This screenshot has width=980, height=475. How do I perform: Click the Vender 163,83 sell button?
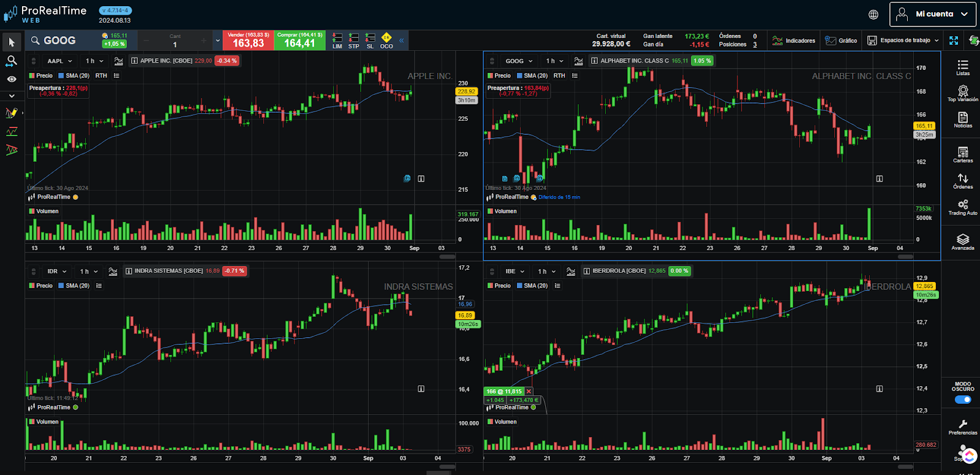coord(248,40)
